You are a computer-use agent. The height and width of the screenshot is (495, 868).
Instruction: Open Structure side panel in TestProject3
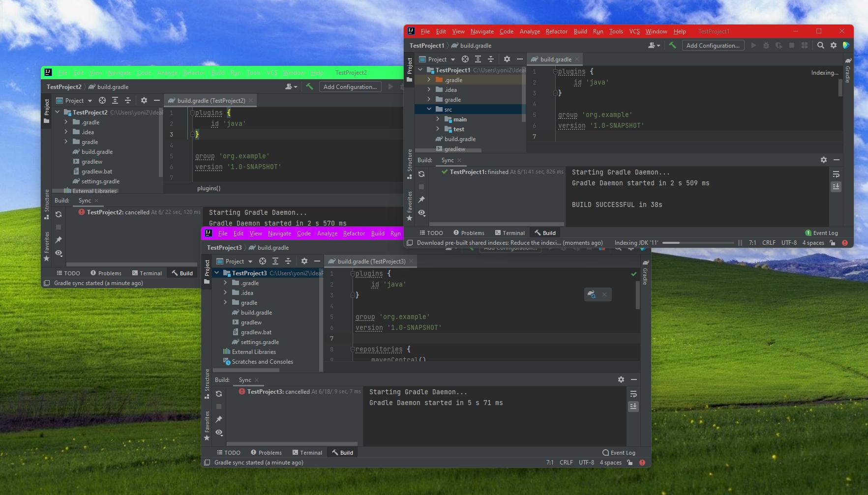207,384
